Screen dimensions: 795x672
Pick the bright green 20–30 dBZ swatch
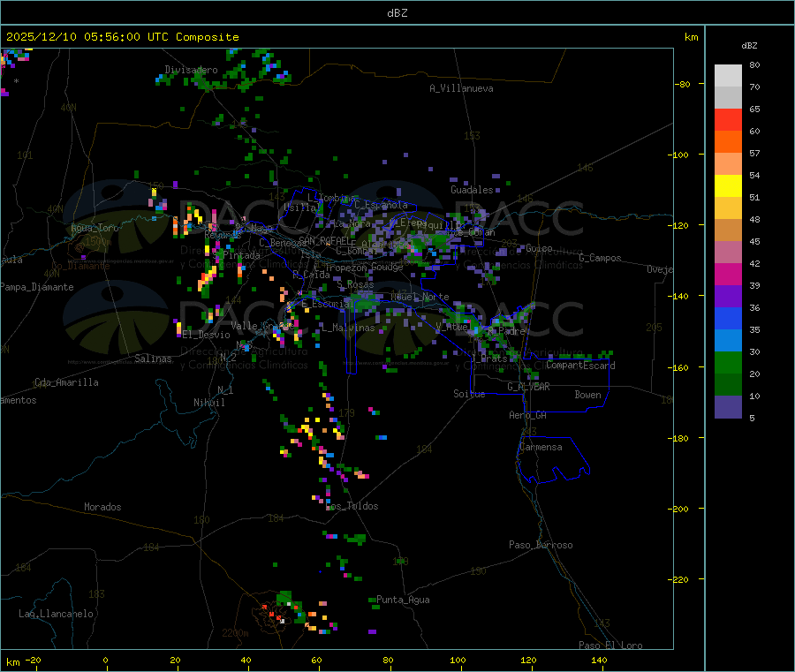[x=728, y=362]
